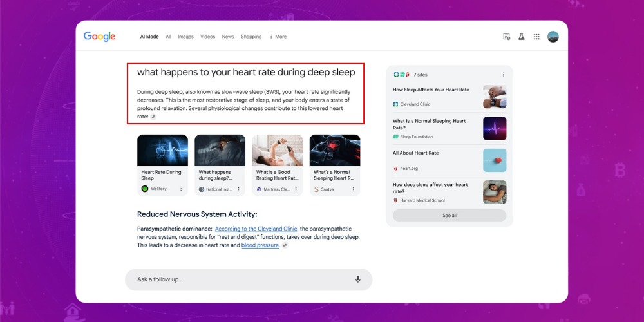Open the "What happens during sleep?" card image
The height and width of the screenshot is (322, 644).
pos(220,150)
